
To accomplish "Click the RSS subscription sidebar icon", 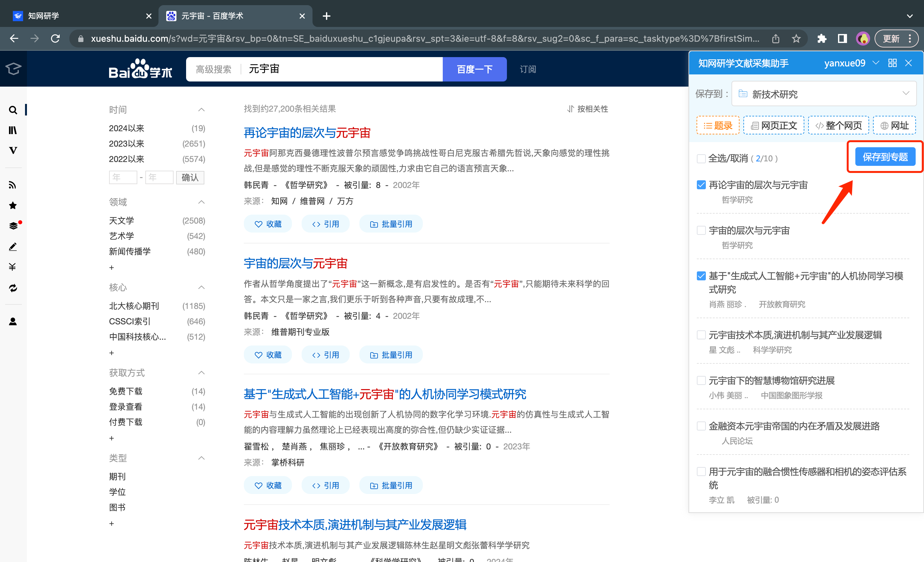I will pos(13,185).
